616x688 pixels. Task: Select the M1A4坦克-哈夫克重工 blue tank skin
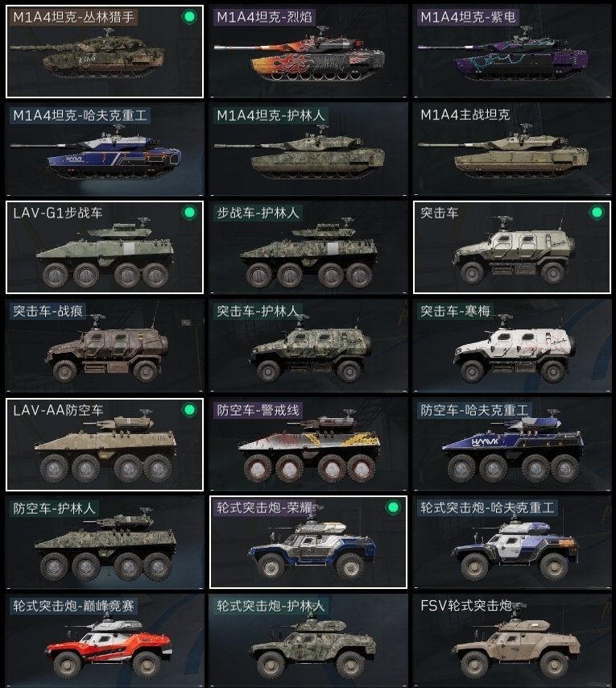coord(105,149)
